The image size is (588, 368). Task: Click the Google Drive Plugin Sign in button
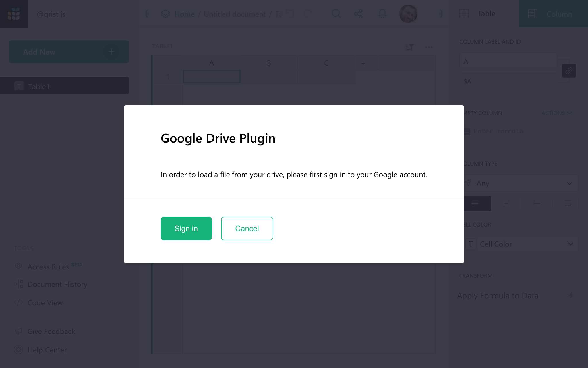click(186, 229)
